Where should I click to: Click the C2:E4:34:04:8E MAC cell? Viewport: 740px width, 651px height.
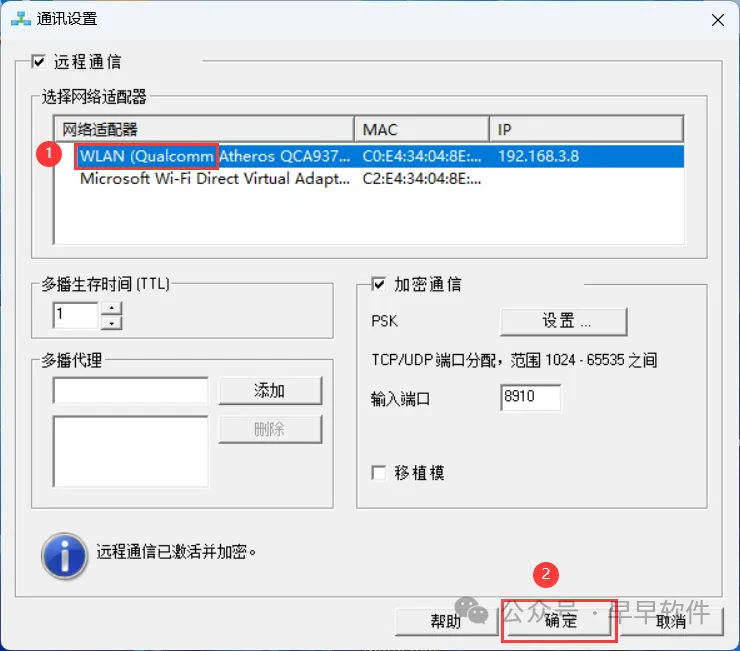(x=422, y=179)
